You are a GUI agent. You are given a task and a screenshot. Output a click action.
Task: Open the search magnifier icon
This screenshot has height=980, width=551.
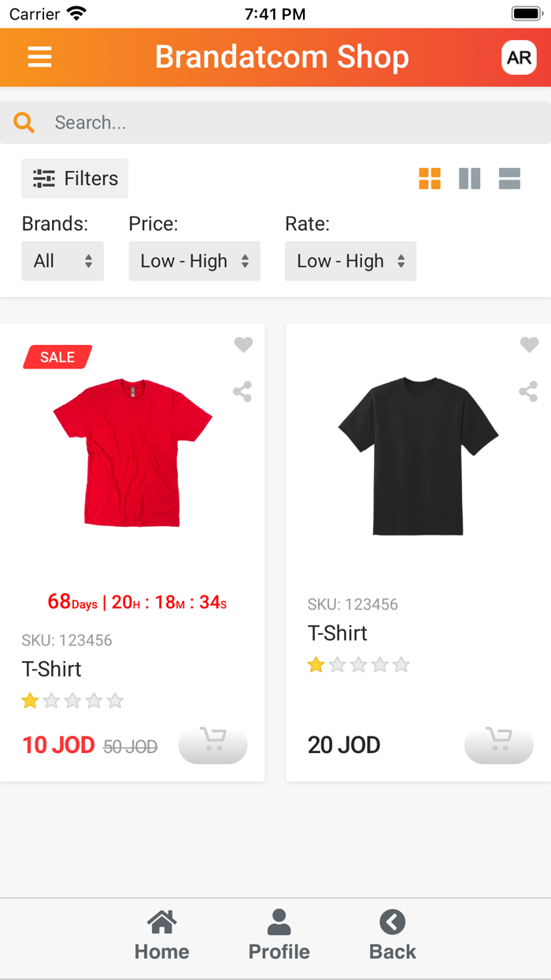pyautogui.click(x=23, y=122)
